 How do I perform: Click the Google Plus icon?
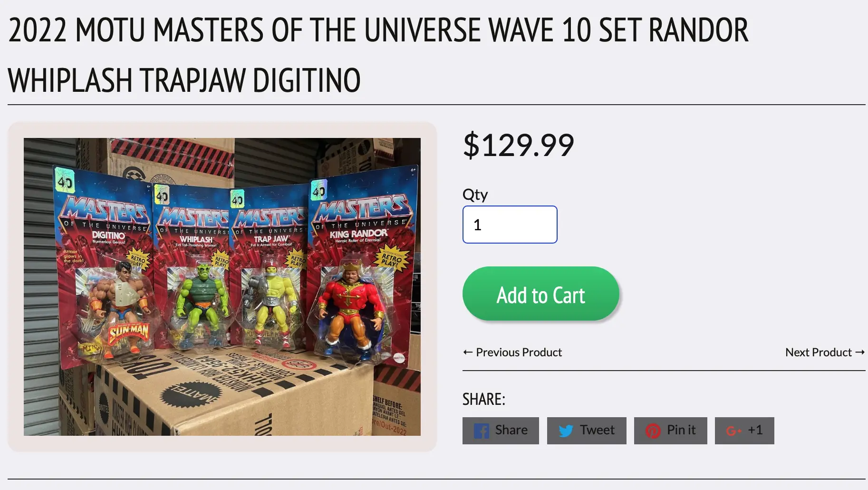point(734,431)
